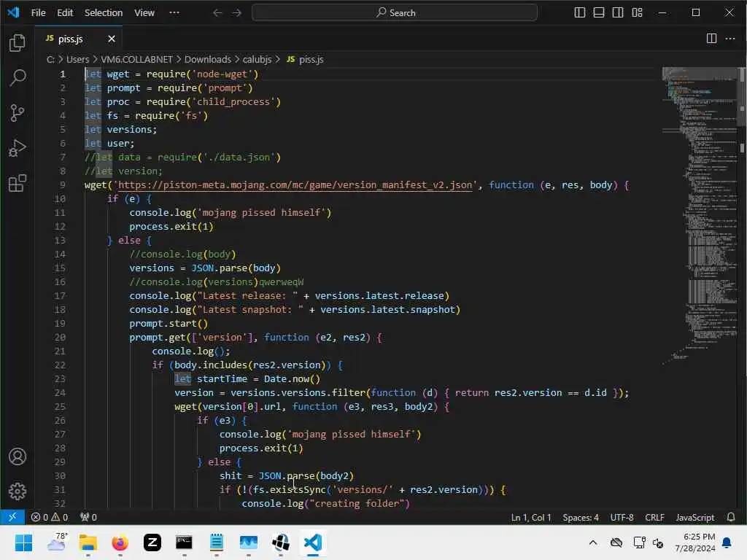Follow the piston-meta.mojang.com URL link
The height and width of the screenshot is (560, 747).
295,184
